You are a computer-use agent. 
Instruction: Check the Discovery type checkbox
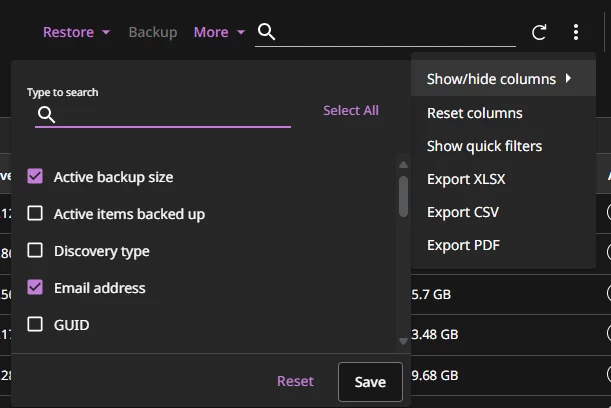pyautogui.click(x=35, y=251)
